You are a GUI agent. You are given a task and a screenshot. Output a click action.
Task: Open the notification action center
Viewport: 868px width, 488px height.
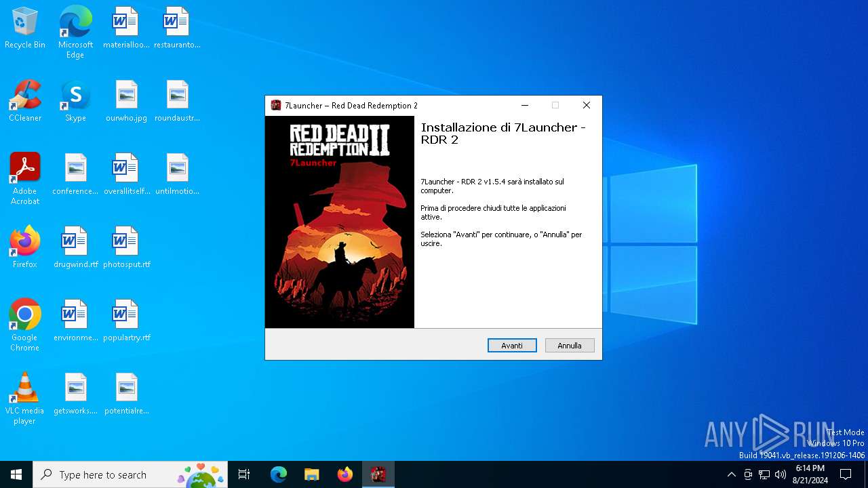coord(846,474)
